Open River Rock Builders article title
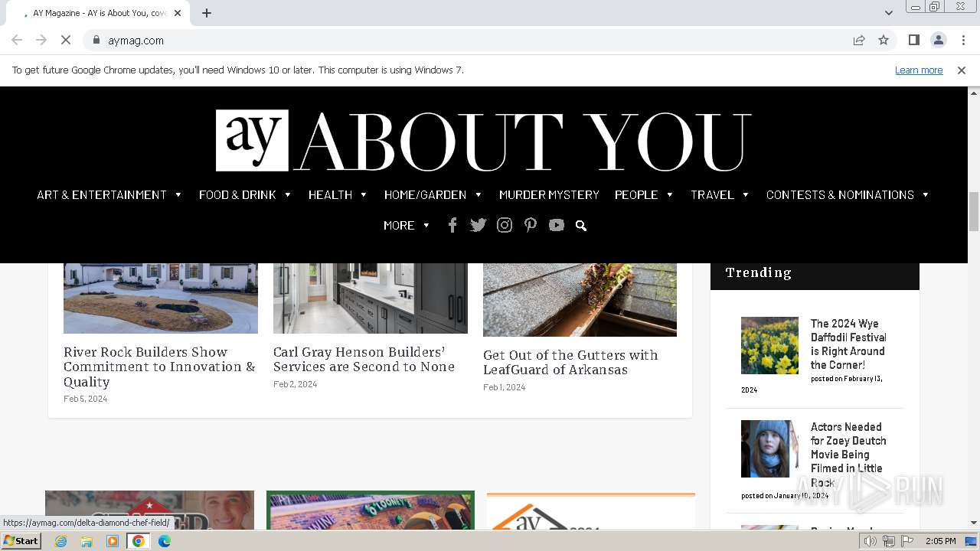Image resolution: width=980 pixels, height=551 pixels. (x=159, y=367)
